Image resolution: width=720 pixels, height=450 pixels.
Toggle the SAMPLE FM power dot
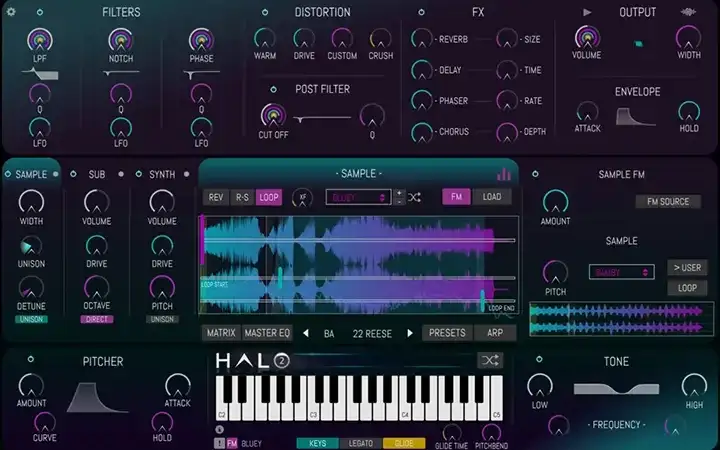[535, 174]
